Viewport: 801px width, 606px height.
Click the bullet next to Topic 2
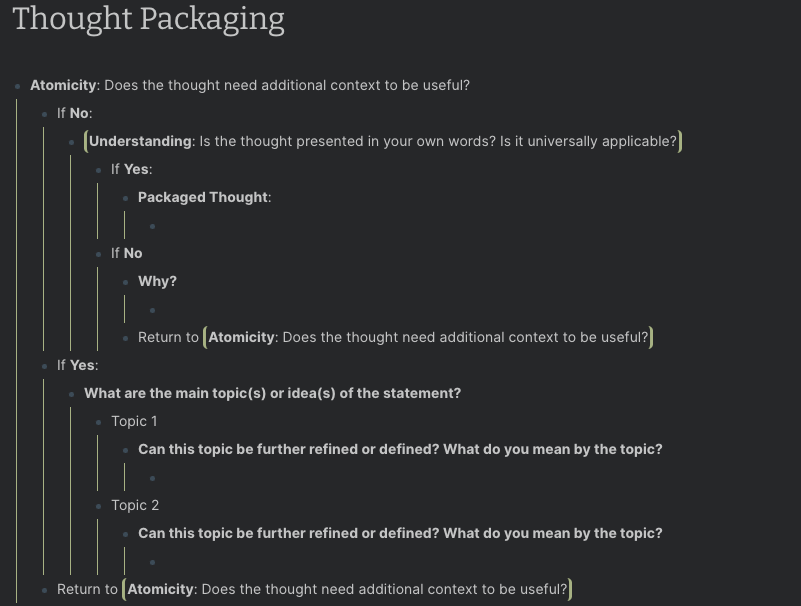pyautogui.click(x=99, y=506)
